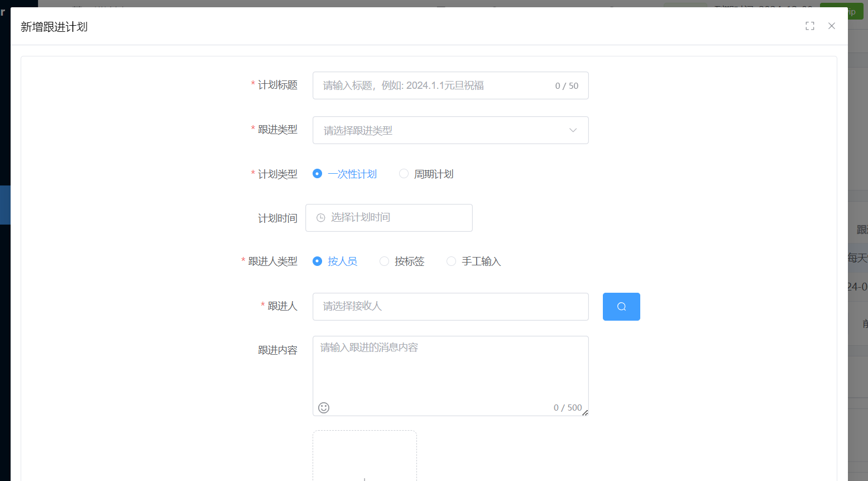Click the clock icon in 计划时间 field
Image resolution: width=868 pixels, height=481 pixels.
tap(320, 218)
